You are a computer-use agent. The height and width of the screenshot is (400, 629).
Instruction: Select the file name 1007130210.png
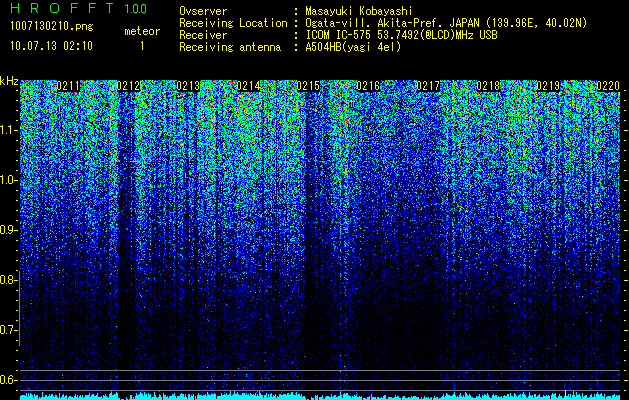(x=52, y=26)
